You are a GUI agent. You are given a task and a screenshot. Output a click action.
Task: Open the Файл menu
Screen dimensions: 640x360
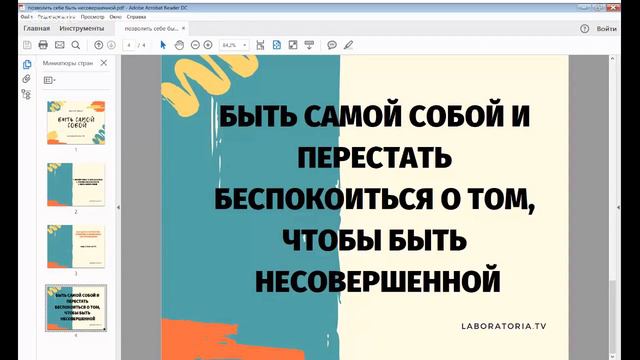pos(27,17)
